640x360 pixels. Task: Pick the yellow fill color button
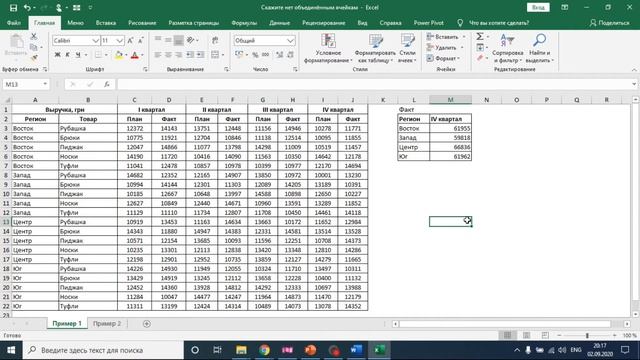(x=119, y=55)
